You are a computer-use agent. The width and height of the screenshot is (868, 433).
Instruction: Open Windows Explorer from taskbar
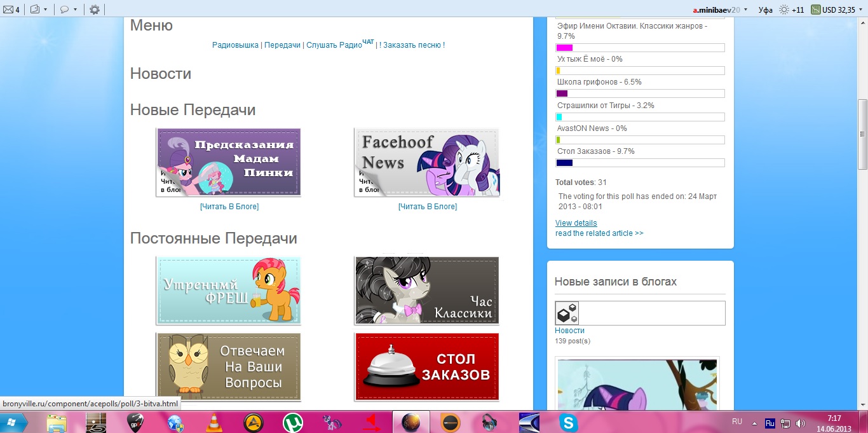tap(57, 422)
